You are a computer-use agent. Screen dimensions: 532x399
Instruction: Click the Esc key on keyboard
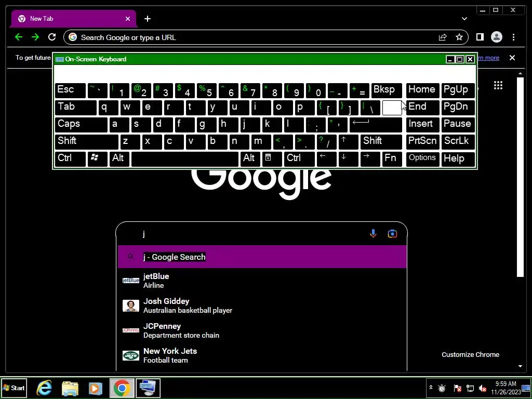pyautogui.click(x=70, y=90)
